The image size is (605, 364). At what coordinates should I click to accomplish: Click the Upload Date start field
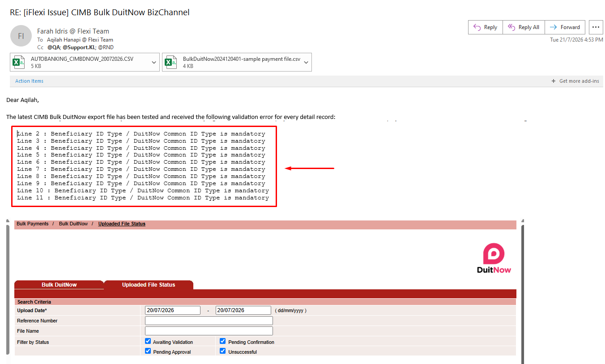tap(173, 310)
